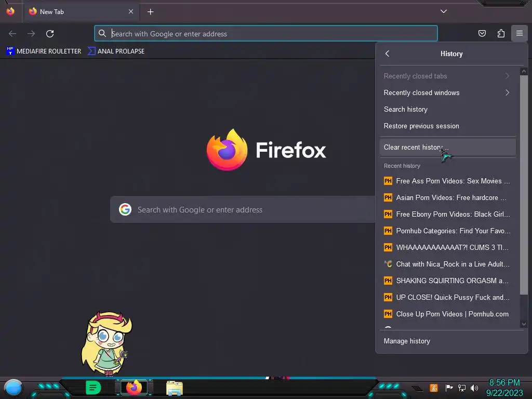Image resolution: width=532 pixels, height=399 pixels.
Task: Select Clear recent history
Action: tap(447, 147)
